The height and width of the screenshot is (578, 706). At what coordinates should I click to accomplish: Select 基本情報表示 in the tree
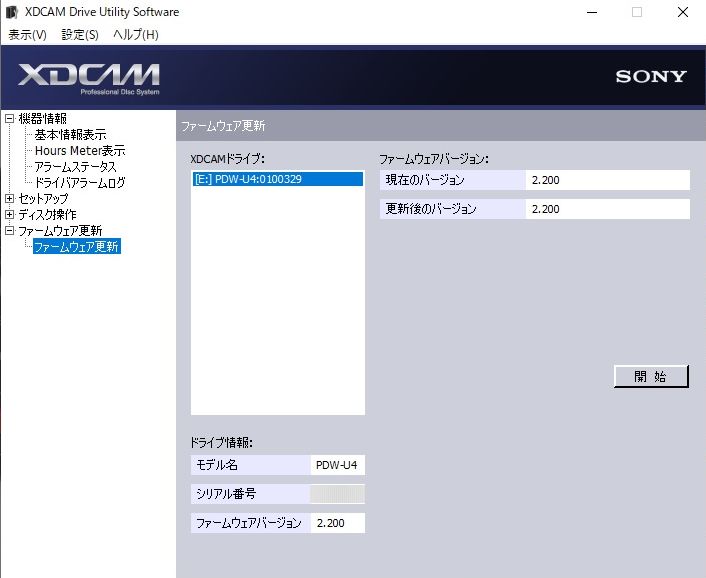click(x=70, y=135)
